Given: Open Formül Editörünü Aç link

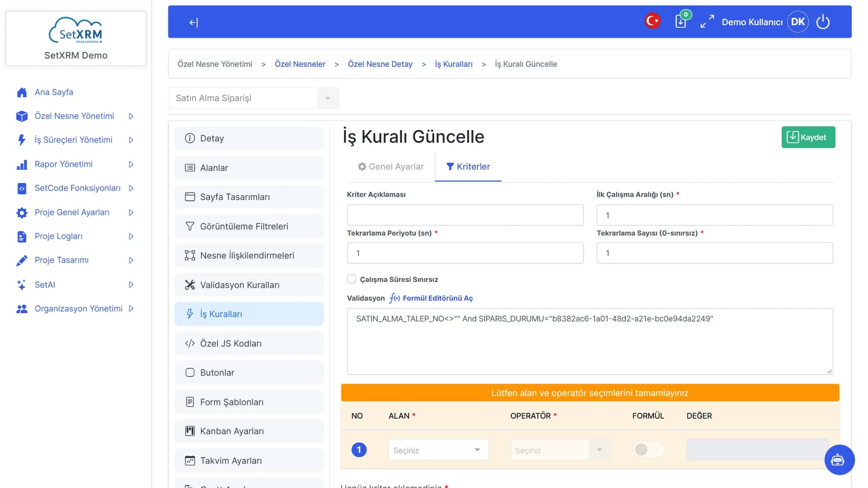Looking at the screenshot, I should click(x=431, y=298).
